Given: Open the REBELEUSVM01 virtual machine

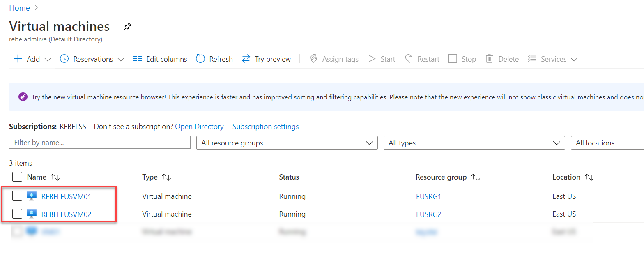Looking at the screenshot, I should tap(66, 196).
